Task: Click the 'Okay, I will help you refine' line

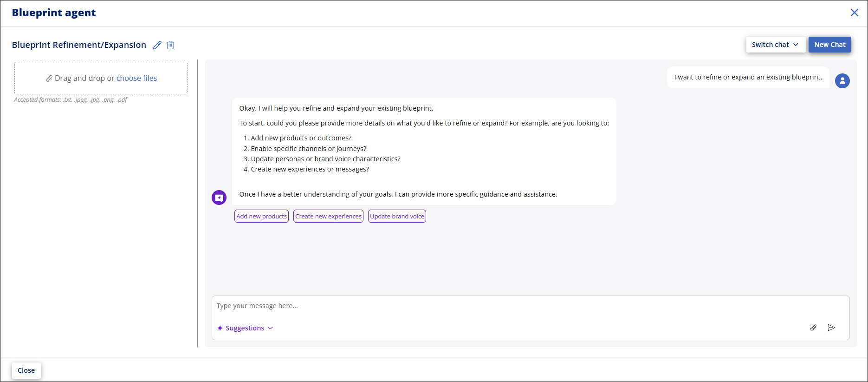Action: coord(336,108)
